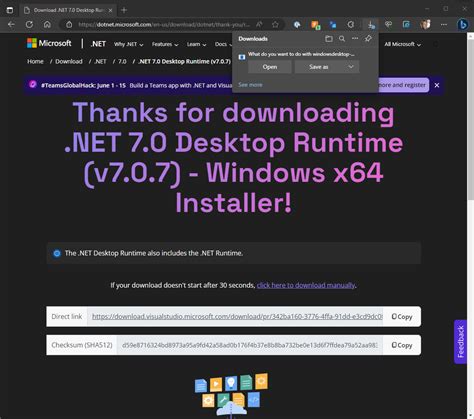474x419 pixels.
Task: Open the direct download URL link
Action: click(237, 316)
